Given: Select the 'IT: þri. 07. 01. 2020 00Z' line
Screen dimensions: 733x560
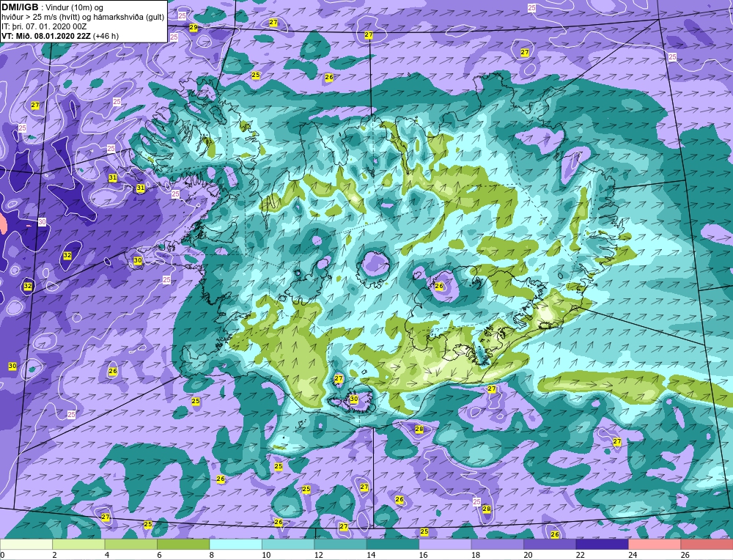Looking at the screenshot, I should tap(44, 26).
